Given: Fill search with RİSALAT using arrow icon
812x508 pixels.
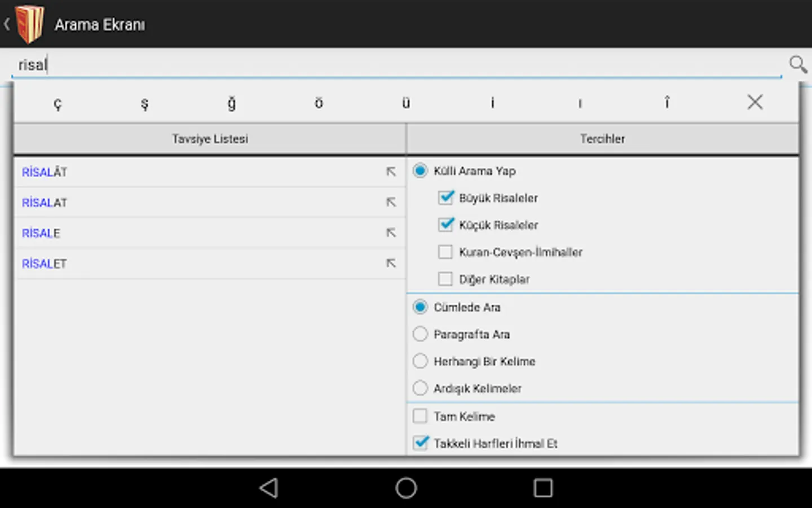Looking at the screenshot, I should point(391,202).
